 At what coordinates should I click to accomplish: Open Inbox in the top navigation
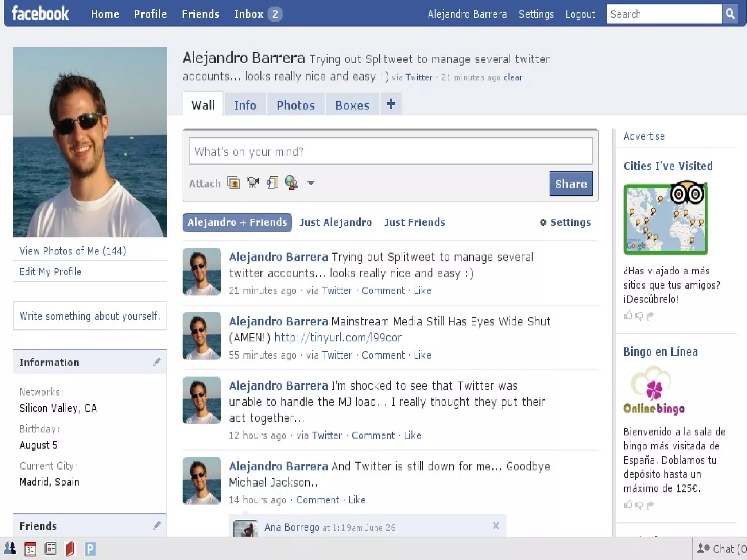[x=249, y=14]
